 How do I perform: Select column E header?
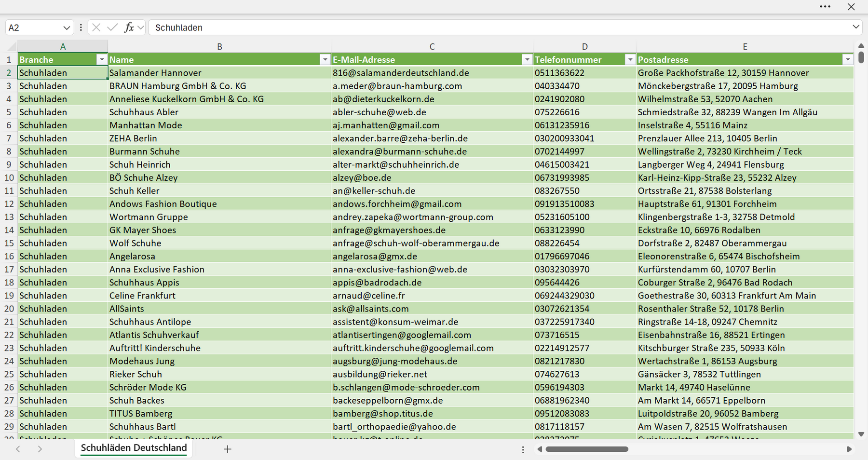click(745, 47)
